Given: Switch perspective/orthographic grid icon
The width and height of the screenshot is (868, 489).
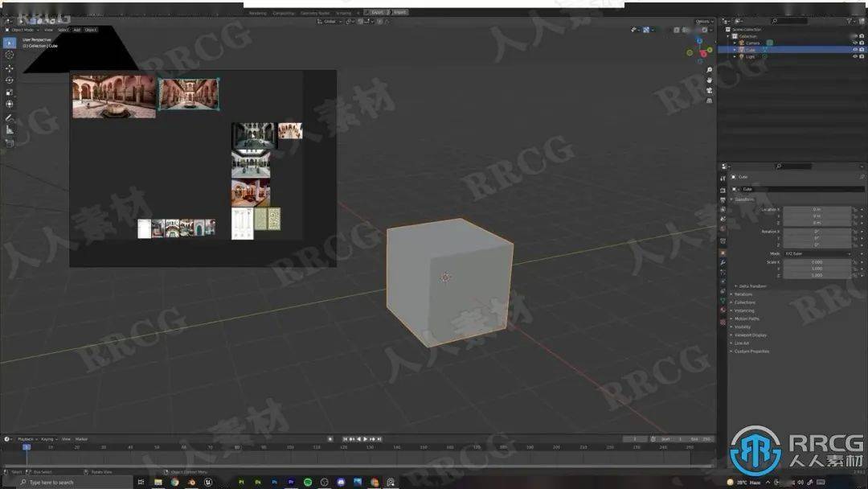Looking at the screenshot, I should pyautogui.click(x=709, y=101).
